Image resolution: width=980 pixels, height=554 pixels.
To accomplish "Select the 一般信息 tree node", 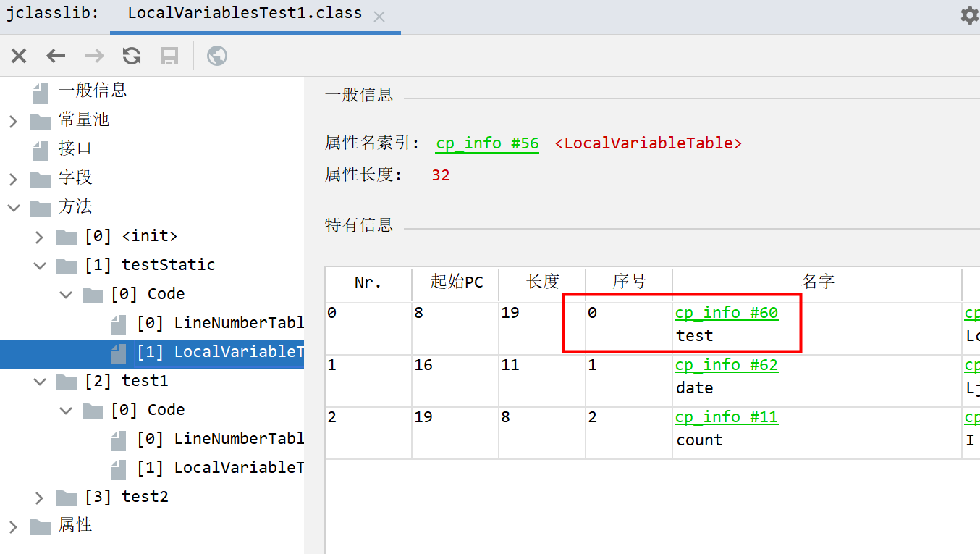I will (x=93, y=91).
